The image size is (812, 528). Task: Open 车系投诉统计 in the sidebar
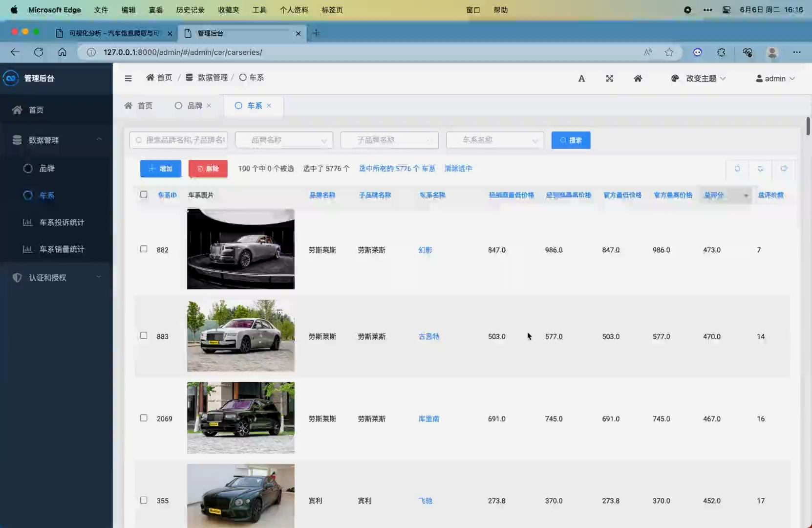click(x=56, y=222)
